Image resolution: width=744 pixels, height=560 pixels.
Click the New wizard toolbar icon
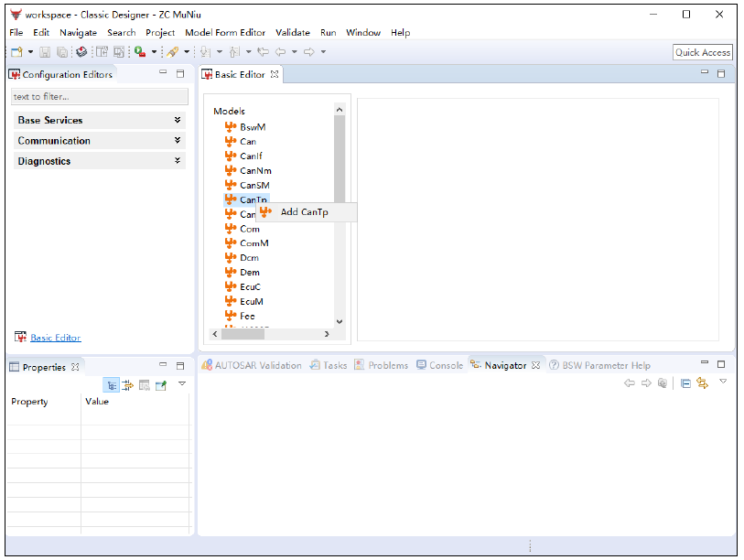(x=16, y=52)
